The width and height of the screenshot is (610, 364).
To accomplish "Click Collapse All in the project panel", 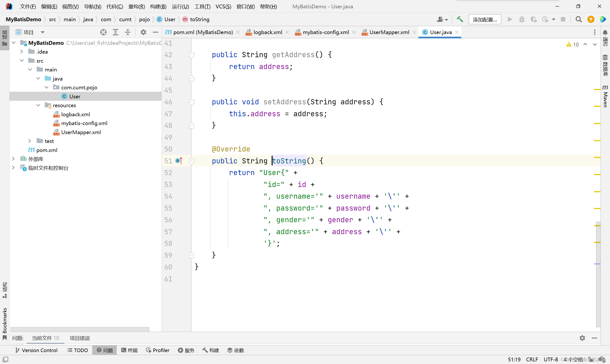I will point(128,32).
